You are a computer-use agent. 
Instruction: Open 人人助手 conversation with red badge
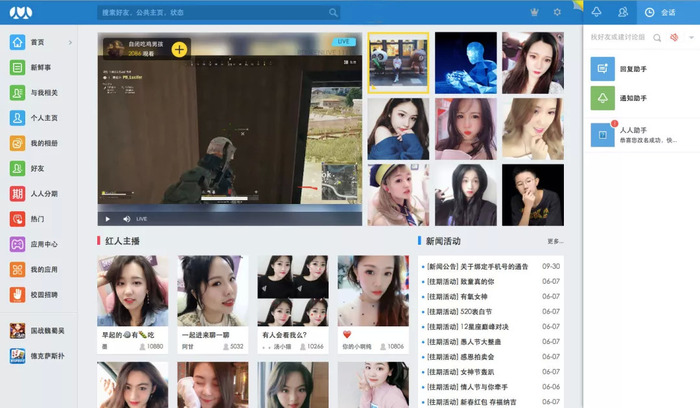(642, 135)
